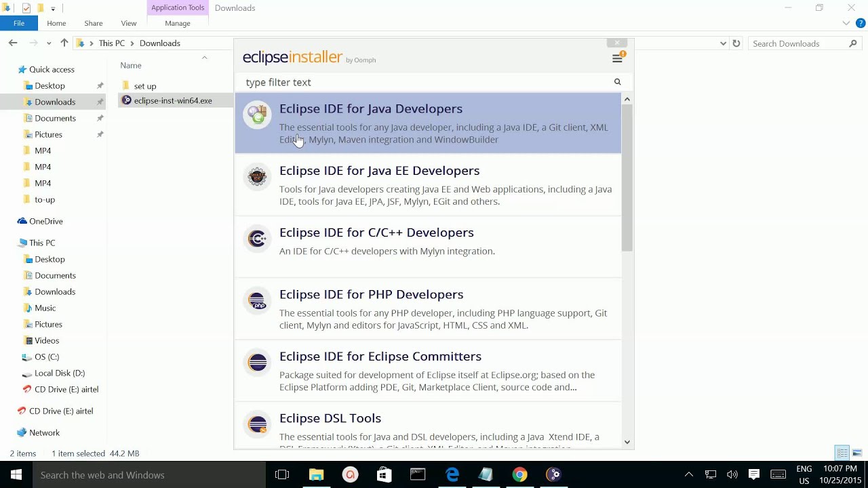This screenshot has height=488, width=868.
Task: Choose Eclipse DSL Tools title
Action: (330, 418)
